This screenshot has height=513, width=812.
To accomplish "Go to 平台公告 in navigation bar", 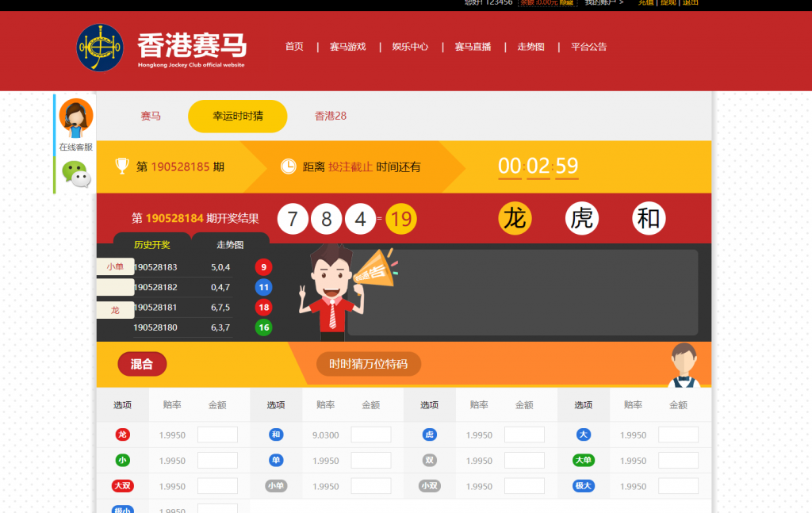I will pyautogui.click(x=588, y=47).
